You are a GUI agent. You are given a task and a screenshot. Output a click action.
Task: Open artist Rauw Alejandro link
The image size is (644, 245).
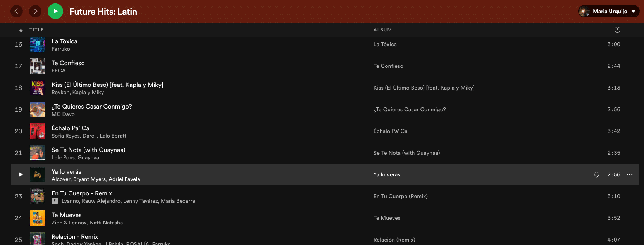pos(101,201)
